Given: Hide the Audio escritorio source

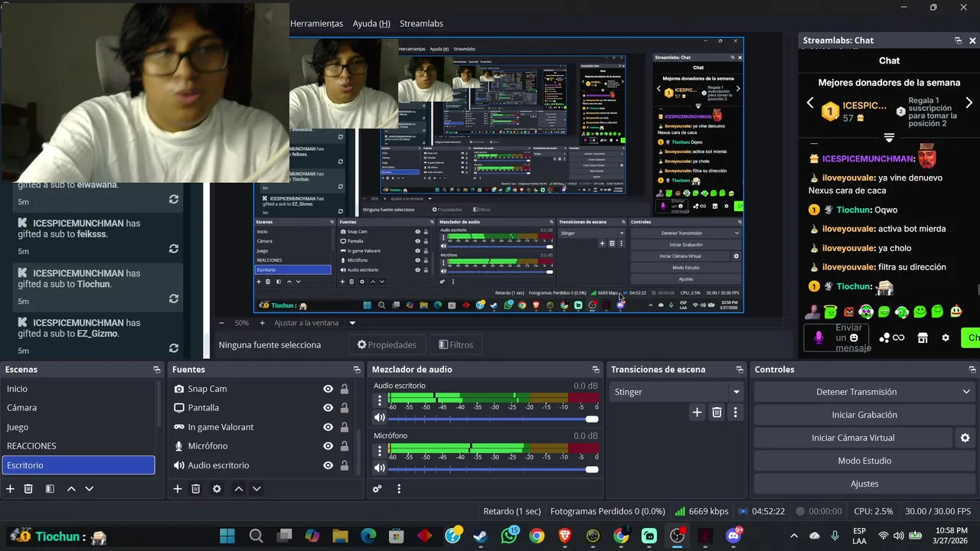Looking at the screenshot, I should tap(328, 465).
